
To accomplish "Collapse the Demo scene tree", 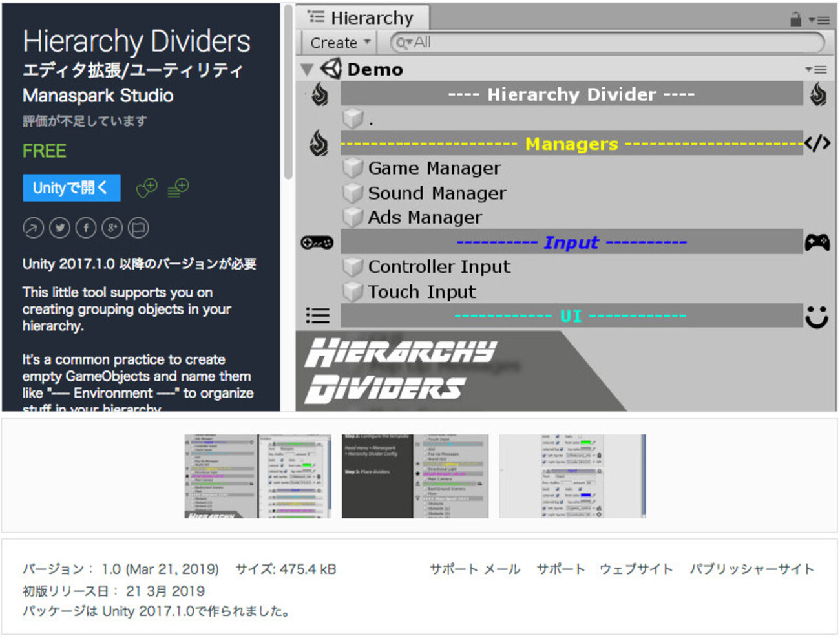I will (307, 69).
